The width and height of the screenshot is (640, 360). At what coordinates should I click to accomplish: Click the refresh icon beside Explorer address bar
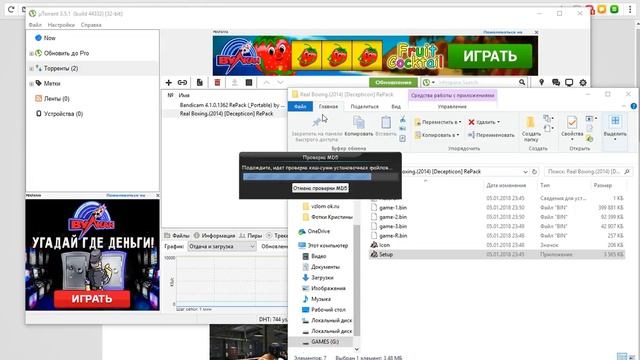[x=534, y=172]
